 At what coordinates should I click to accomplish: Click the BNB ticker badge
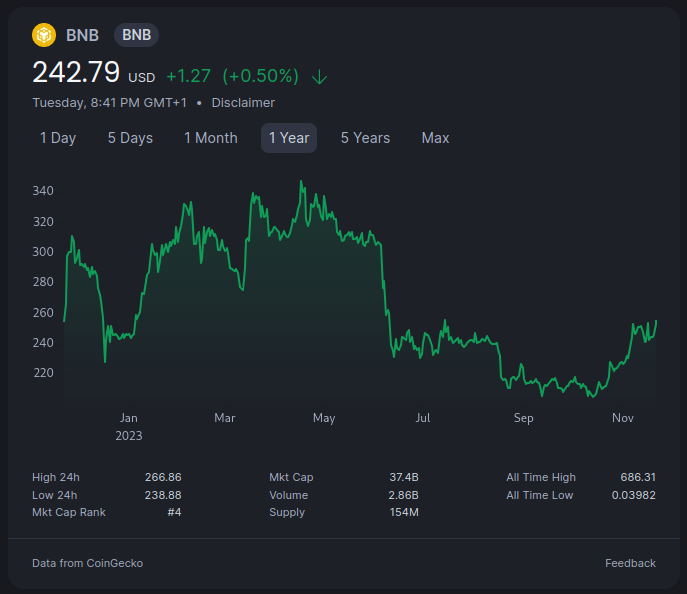pos(136,36)
